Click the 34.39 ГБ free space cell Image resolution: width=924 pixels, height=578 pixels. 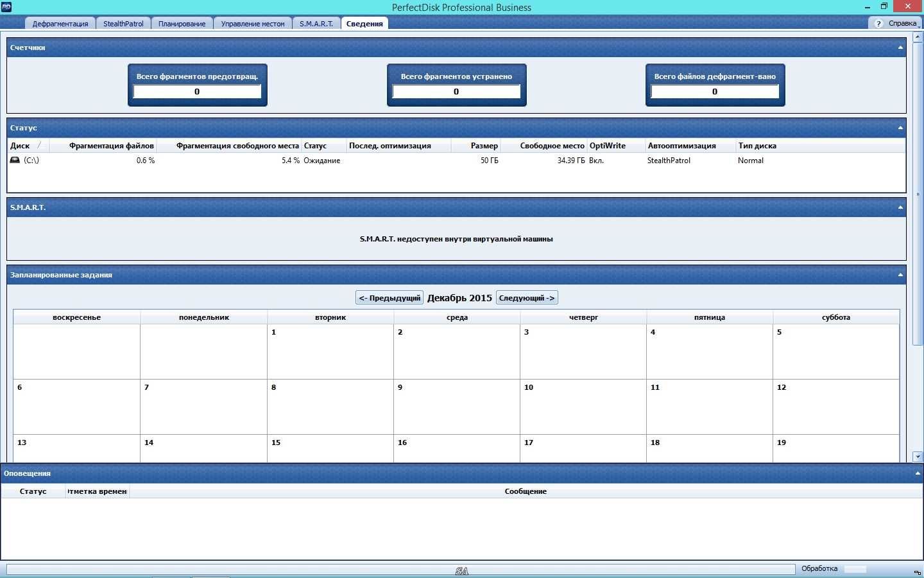click(571, 161)
